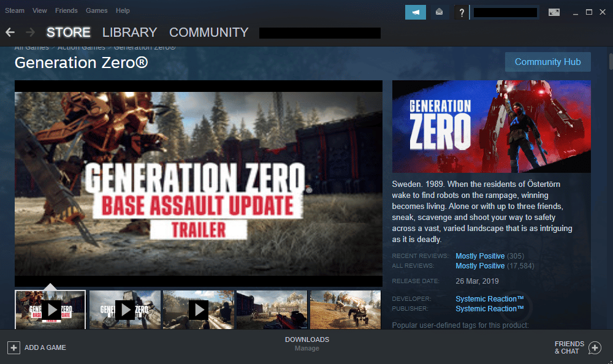Screen dimensions: 613x364
Task: Open the announcements megaphone icon
Action: pyautogui.click(x=415, y=12)
